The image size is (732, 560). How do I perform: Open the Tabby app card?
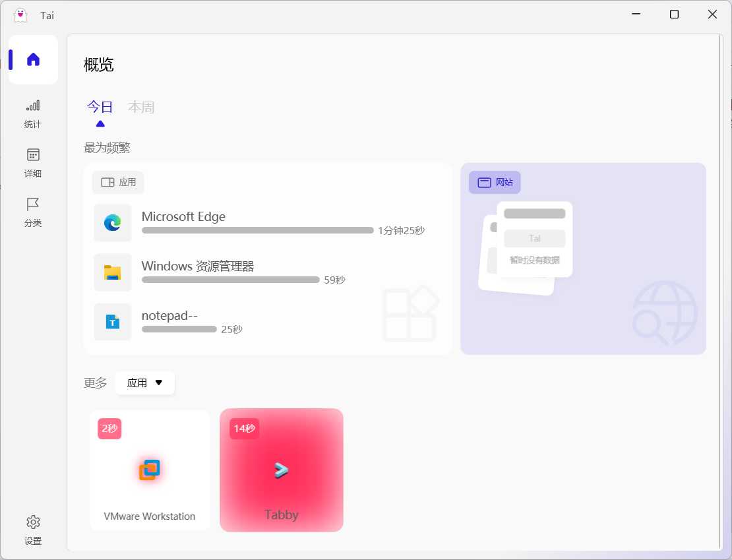282,470
